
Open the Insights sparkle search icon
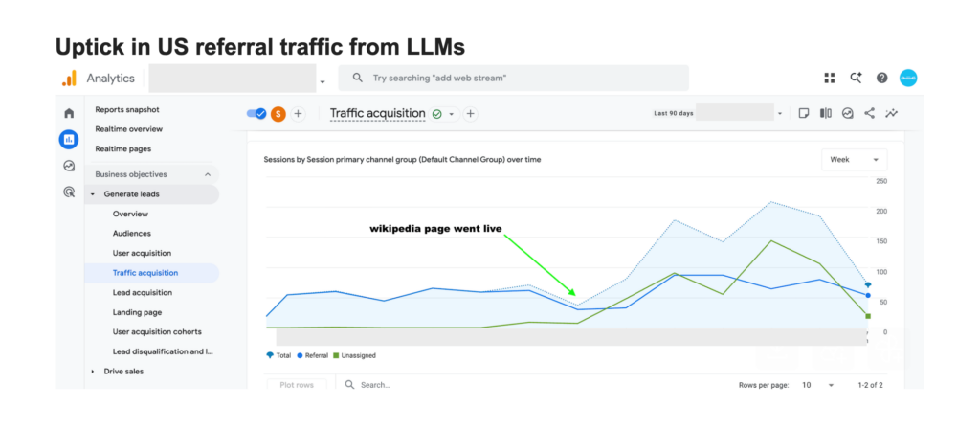pyautogui.click(x=856, y=79)
